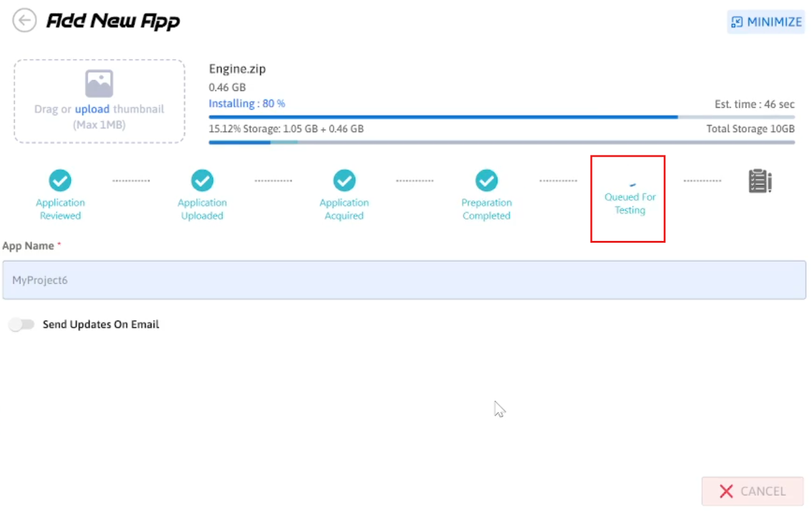Click the thumbnail image placeholder icon
812x513 pixels.
pos(99,84)
